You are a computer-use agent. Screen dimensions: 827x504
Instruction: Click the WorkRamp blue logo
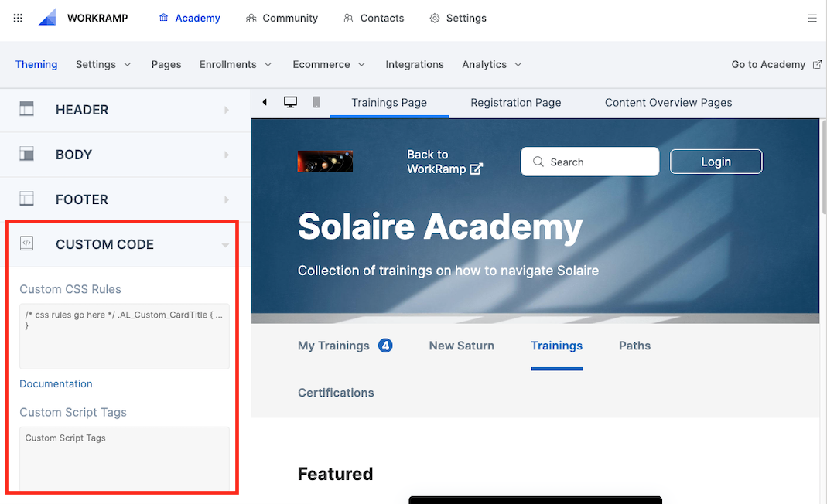click(x=47, y=18)
